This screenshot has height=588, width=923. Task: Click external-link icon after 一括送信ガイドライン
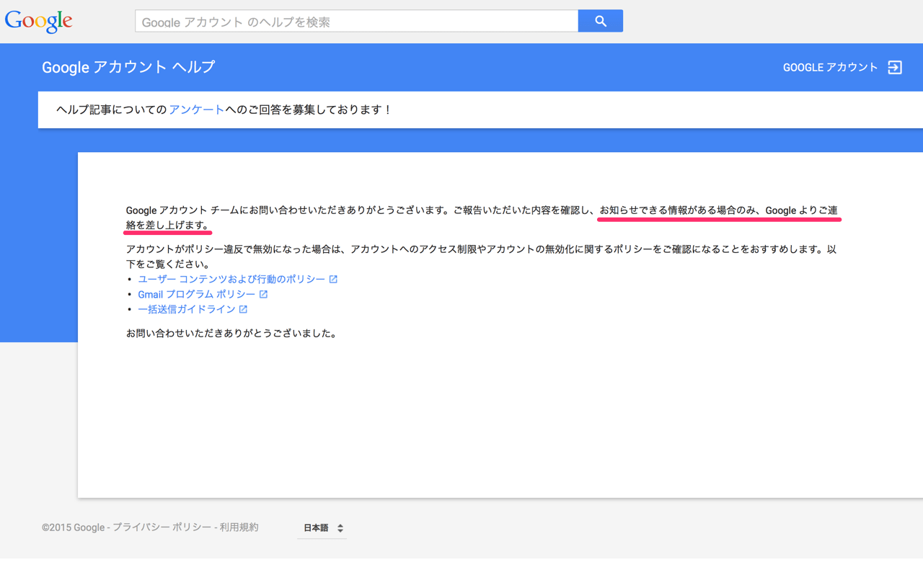(243, 309)
